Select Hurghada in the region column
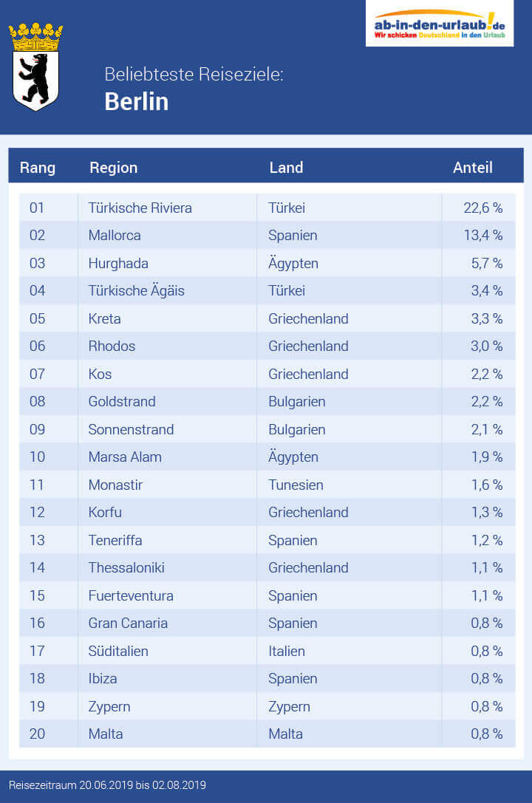This screenshot has width=532, height=803. click(x=118, y=263)
